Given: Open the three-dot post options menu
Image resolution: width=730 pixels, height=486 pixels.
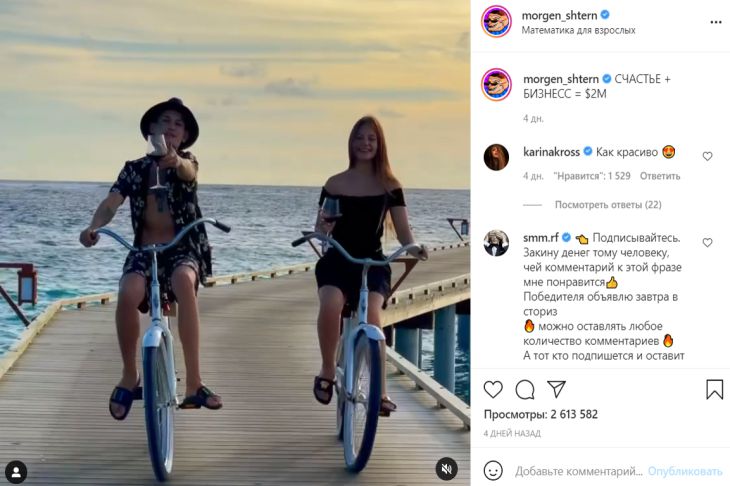Looking at the screenshot, I should click(715, 21).
